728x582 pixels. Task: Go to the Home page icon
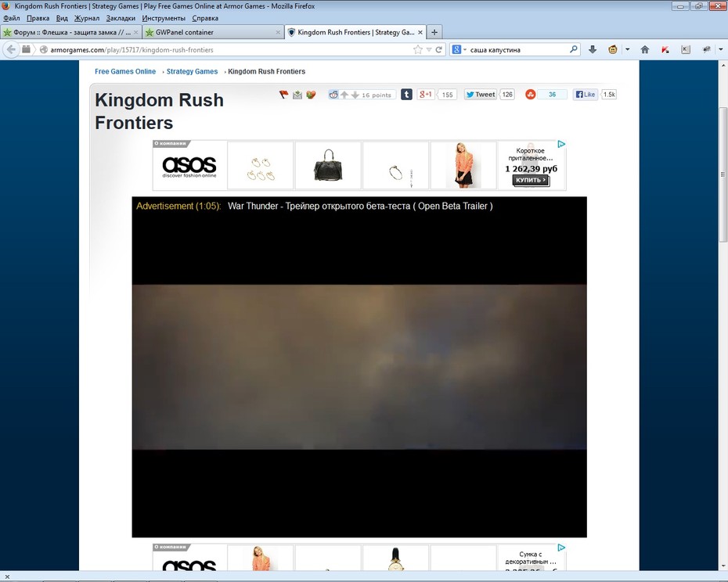(645, 49)
